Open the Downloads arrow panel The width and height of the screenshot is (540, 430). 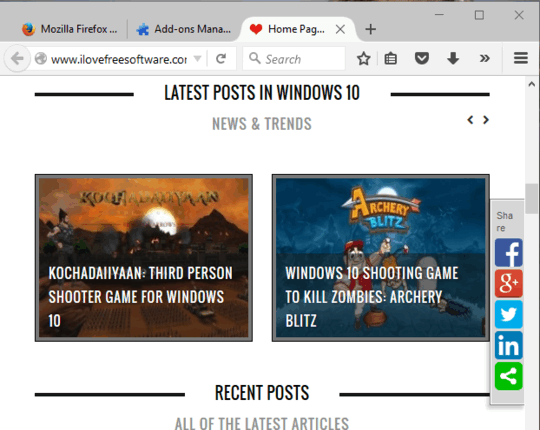tap(453, 59)
